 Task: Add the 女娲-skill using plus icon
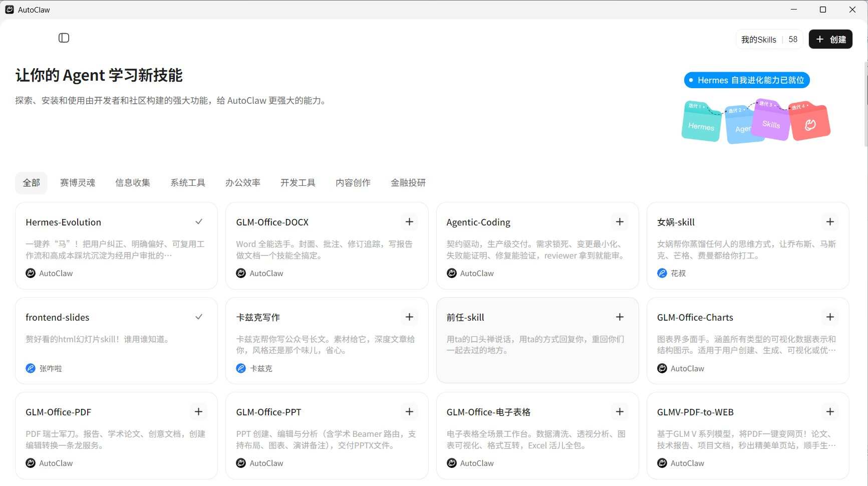(830, 222)
